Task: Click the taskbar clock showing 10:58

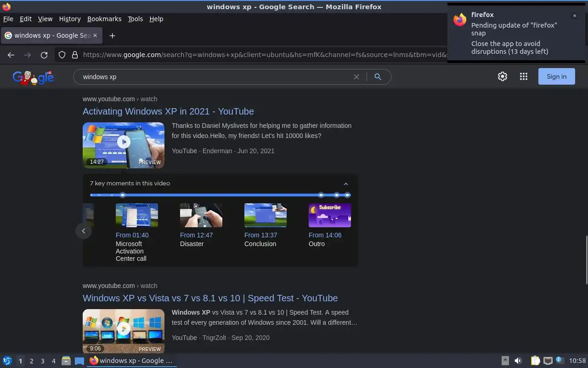Action: point(577,361)
